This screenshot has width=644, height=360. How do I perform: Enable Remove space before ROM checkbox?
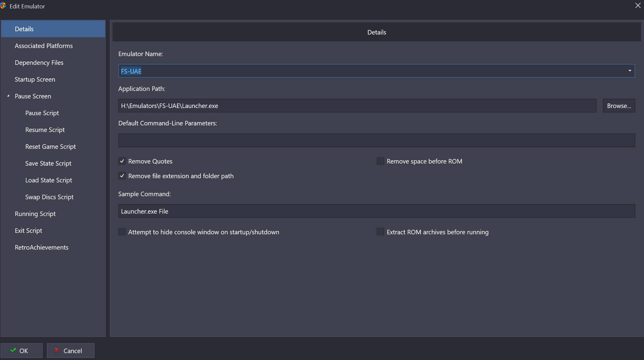[x=380, y=161]
